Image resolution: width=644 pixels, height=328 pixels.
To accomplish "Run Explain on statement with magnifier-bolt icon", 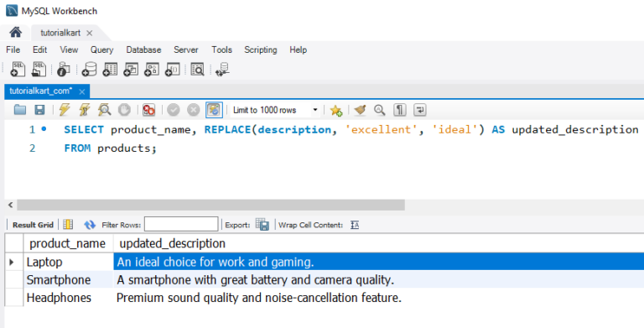I will [x=104, y=110].
